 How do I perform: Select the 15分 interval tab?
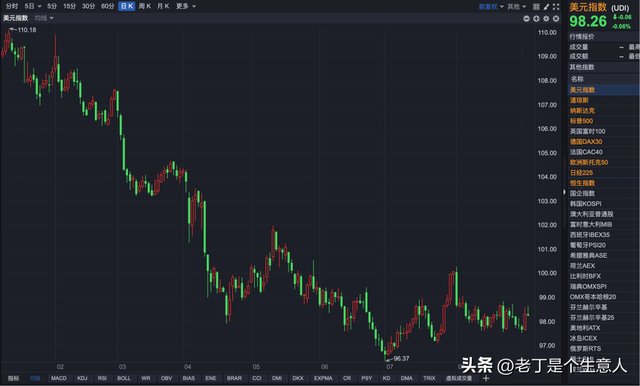69,6
